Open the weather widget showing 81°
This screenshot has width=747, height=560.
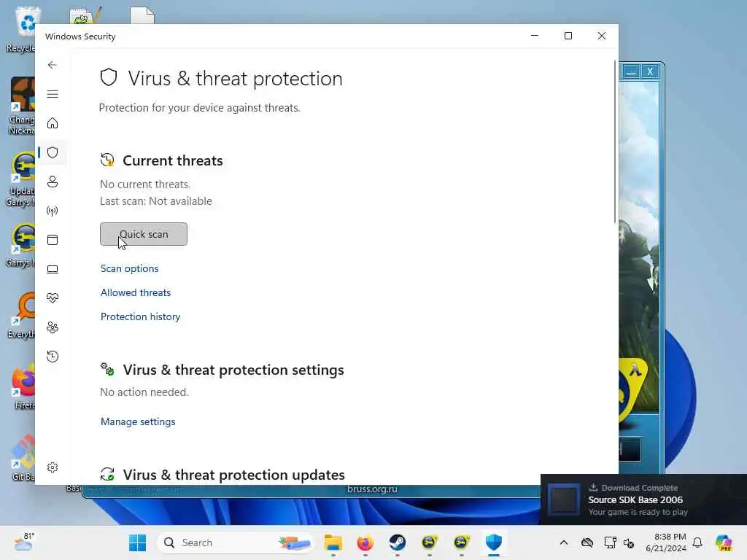click(x=24, y=542)
